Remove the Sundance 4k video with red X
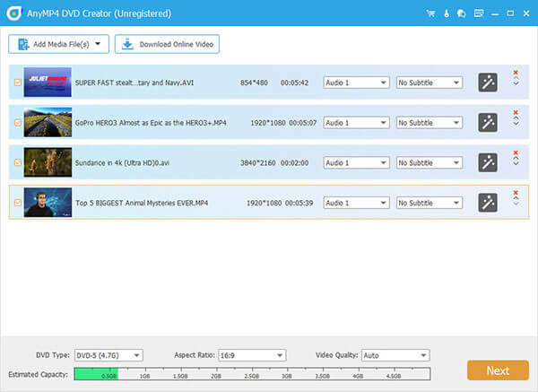Image resolution: width=538 pixels, height=392 pixels. tap(516, 152)
